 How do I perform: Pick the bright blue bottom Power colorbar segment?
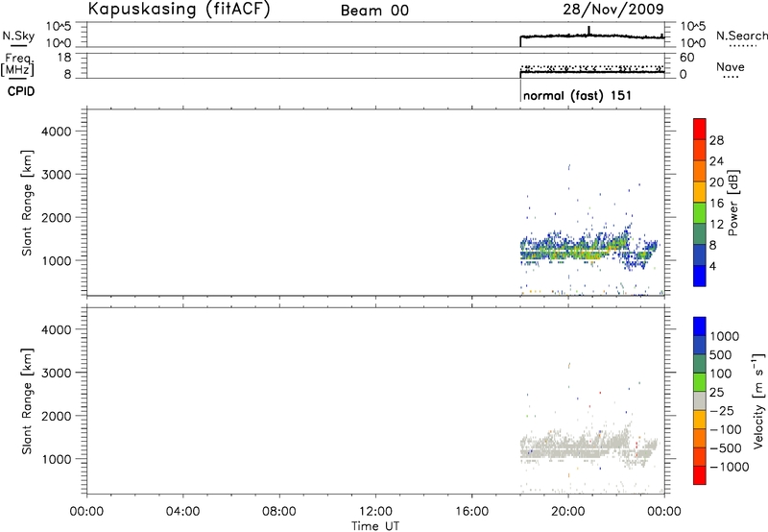(700, 276)
